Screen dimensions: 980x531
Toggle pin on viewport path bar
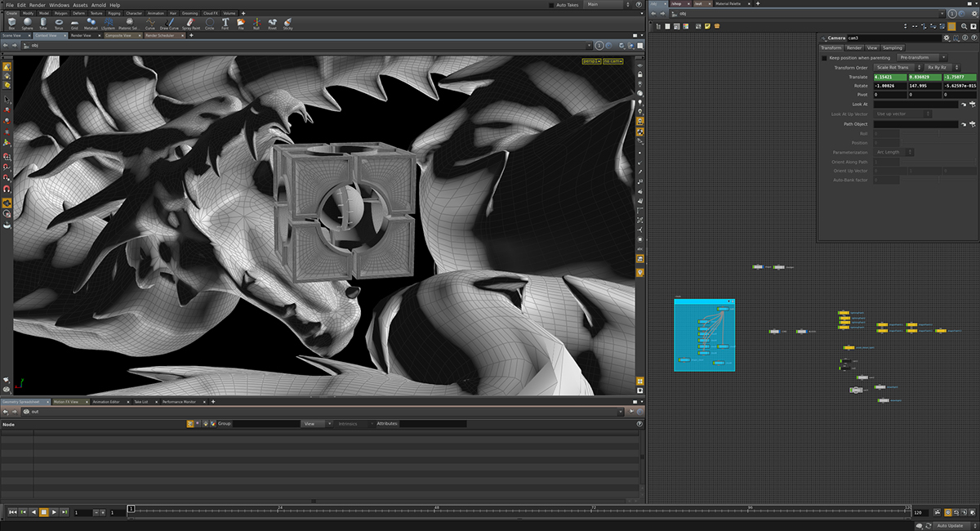pyautogui.click(x=599, y=46)
